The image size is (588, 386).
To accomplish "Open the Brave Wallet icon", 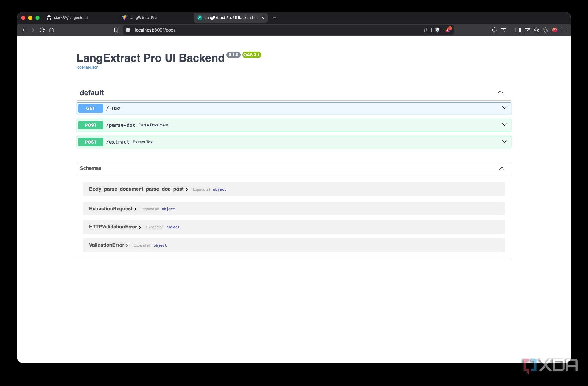I will [527, 30].
